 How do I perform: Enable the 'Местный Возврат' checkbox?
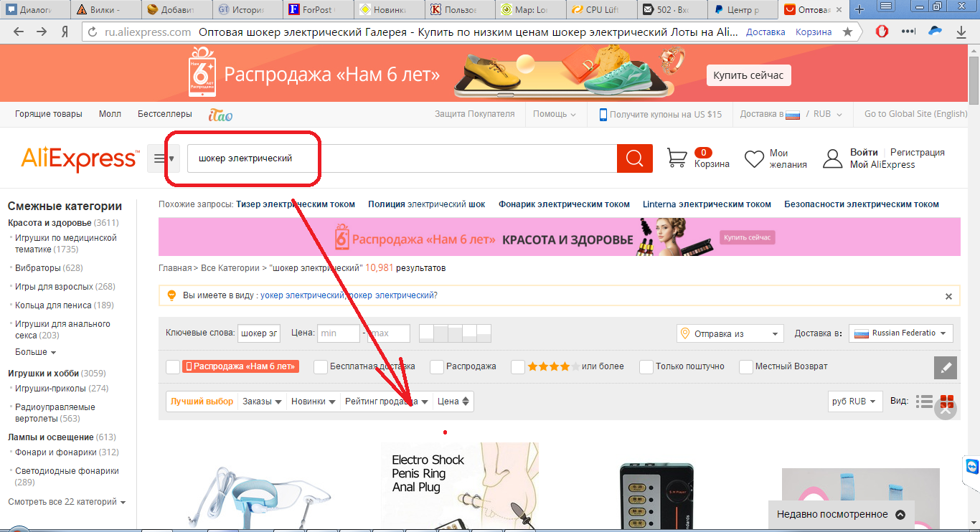pos(746,366)
